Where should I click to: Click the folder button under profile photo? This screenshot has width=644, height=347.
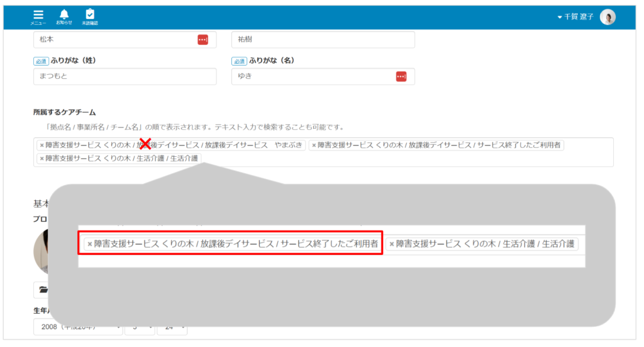[x=42, y=290]
